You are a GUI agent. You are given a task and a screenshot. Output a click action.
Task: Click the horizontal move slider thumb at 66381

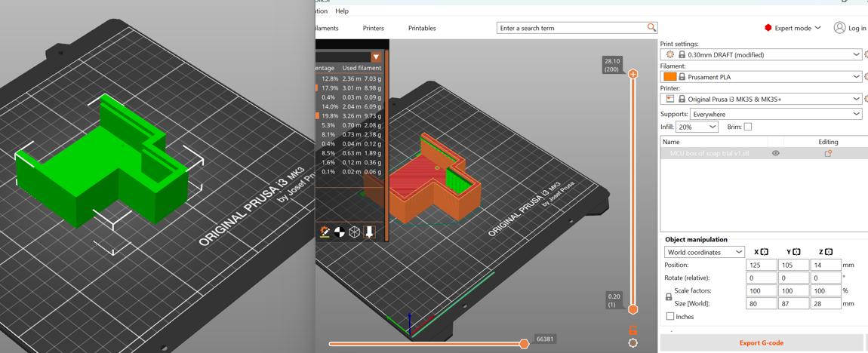(525, 344)
